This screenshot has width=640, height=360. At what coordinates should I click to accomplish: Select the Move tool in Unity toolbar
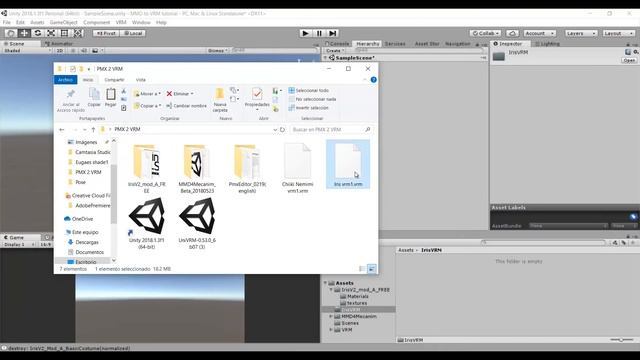pos(24,33)
